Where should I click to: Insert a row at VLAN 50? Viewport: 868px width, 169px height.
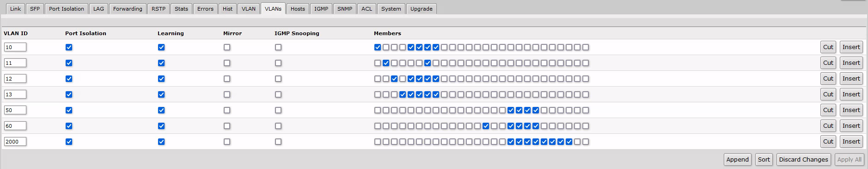click(851, 110)
